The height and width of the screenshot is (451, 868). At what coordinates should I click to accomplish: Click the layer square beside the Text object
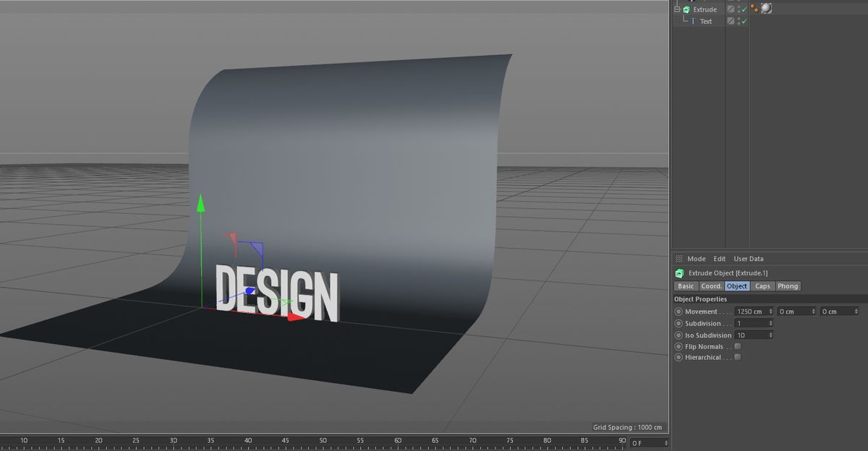731,20
